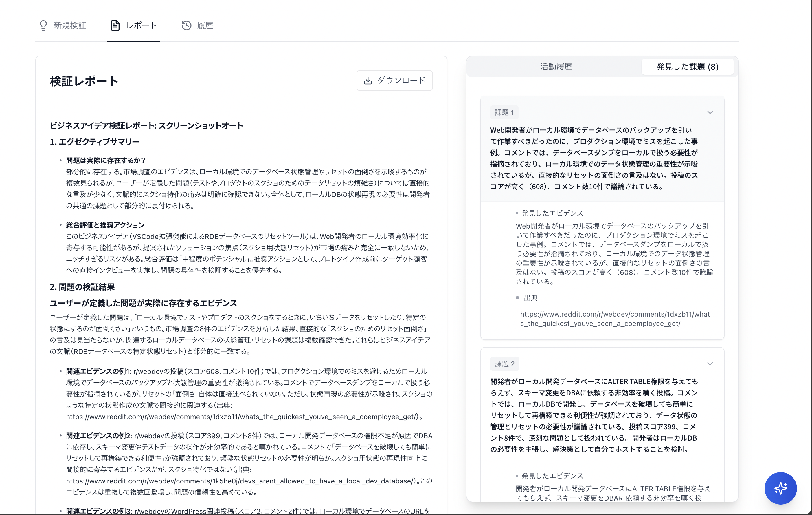The width and height of the screenshot is (812, 515).
Task: Click the 課題 1 summary text card
Action: tap(594, 158)
